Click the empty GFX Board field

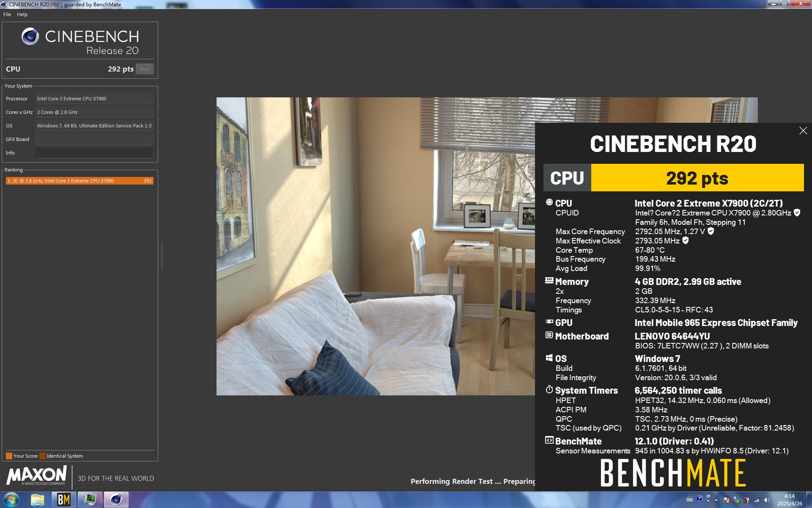(x=94, y=139)
